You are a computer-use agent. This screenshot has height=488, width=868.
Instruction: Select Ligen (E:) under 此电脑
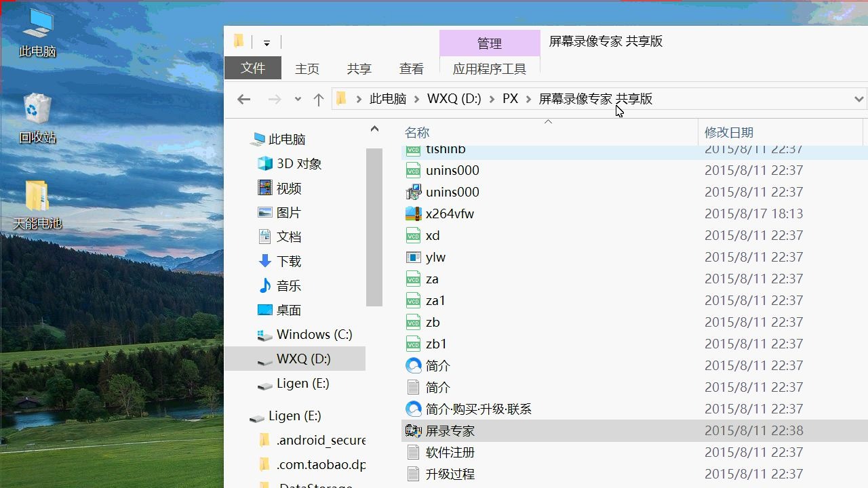click(x=294, y=384)
